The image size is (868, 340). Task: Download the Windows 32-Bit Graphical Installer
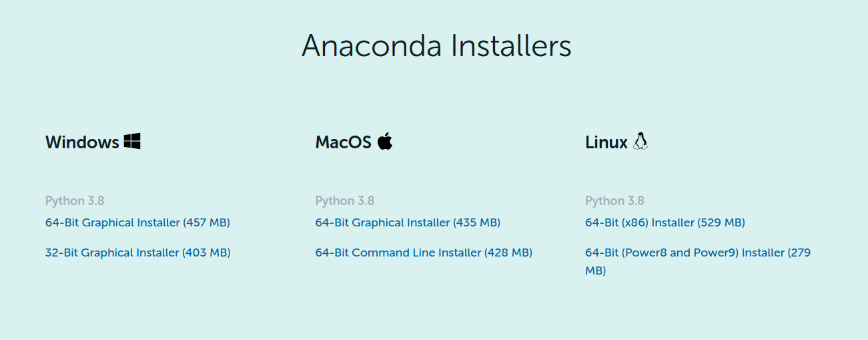pyautogui.click(x=138, y=252)
